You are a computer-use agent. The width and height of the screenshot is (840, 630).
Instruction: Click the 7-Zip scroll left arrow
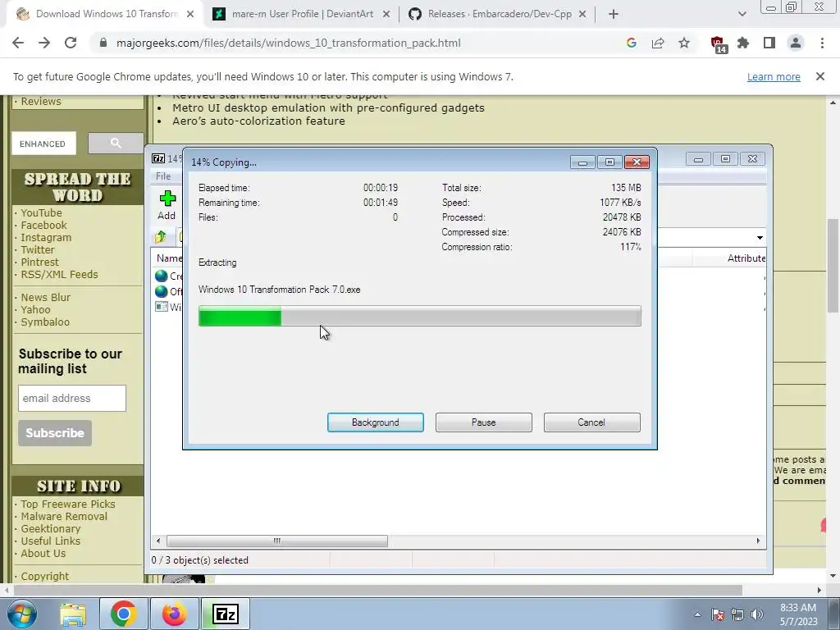158,541
